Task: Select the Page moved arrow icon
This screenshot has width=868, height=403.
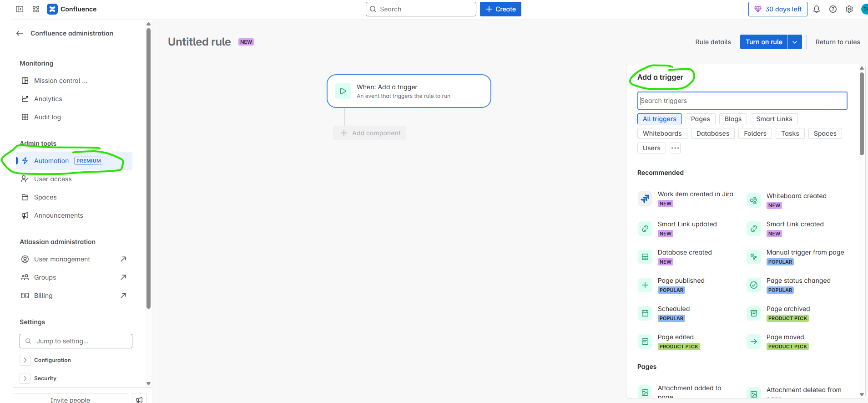Action: point(754,342)
